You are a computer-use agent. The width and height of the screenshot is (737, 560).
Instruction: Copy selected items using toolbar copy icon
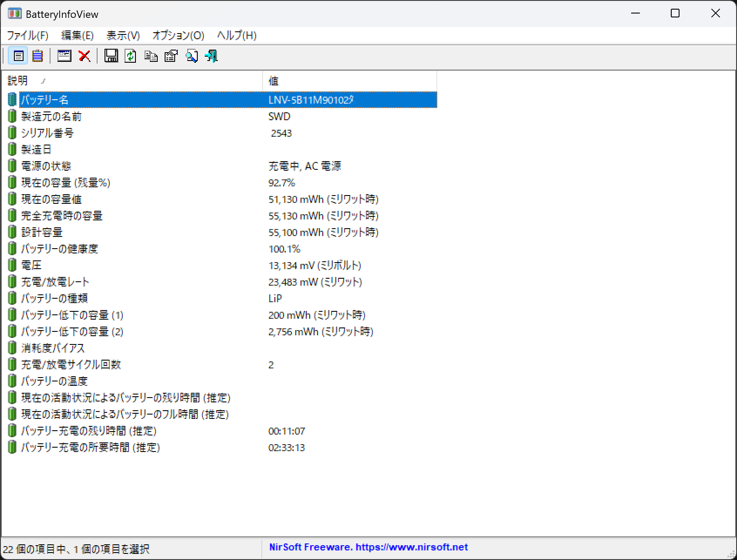151,56
